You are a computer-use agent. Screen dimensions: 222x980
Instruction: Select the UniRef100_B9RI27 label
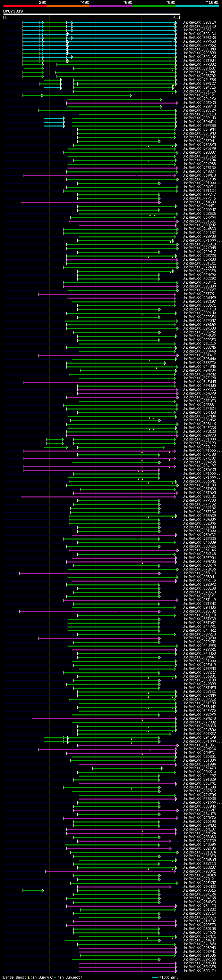click(199, 84)
